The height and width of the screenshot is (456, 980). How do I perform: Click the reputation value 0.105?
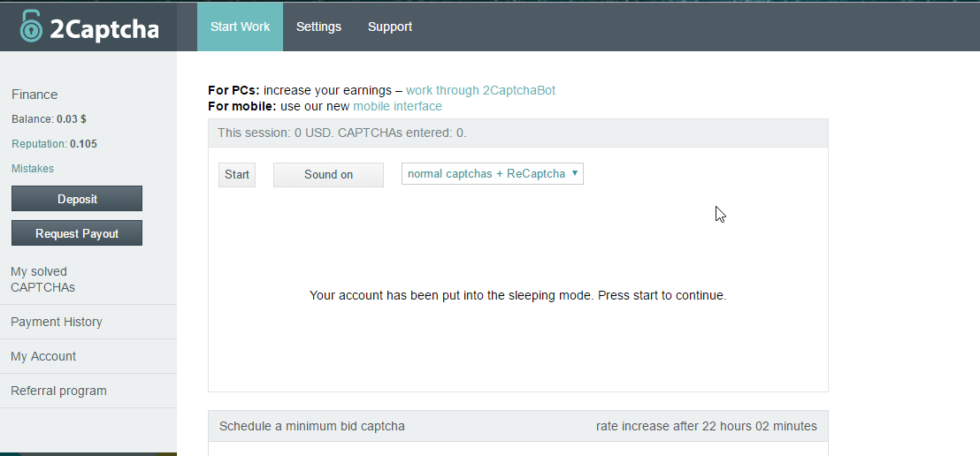[x=83, y=144]
